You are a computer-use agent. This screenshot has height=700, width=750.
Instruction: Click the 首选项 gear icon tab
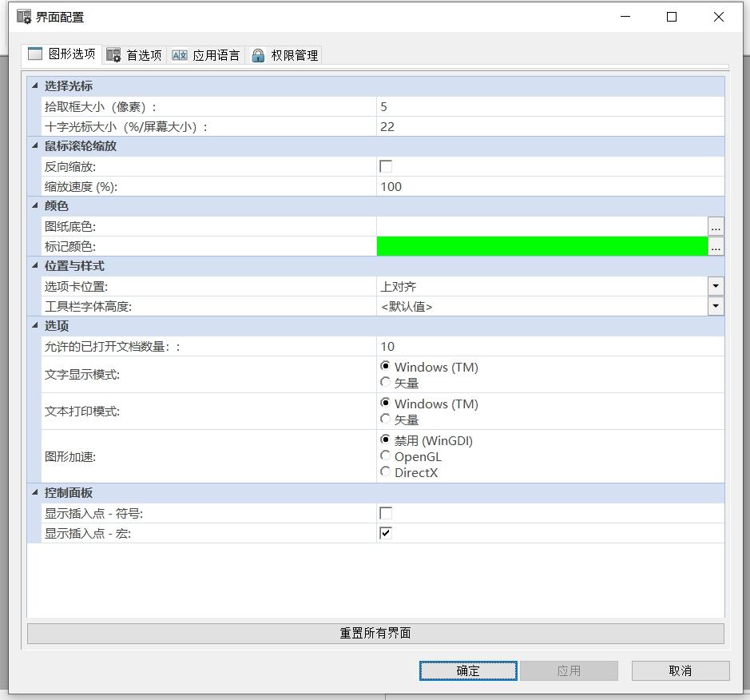113,55
